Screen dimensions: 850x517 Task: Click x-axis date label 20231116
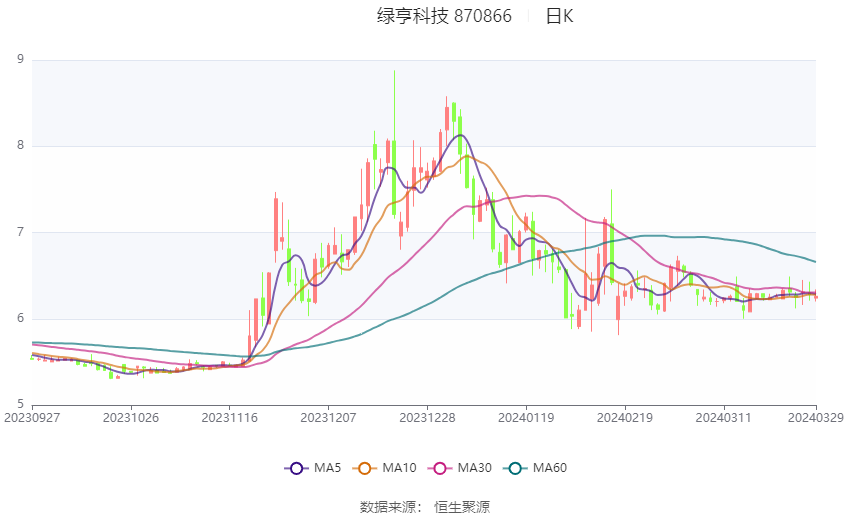pyautogui.click(x=229, y=418)
